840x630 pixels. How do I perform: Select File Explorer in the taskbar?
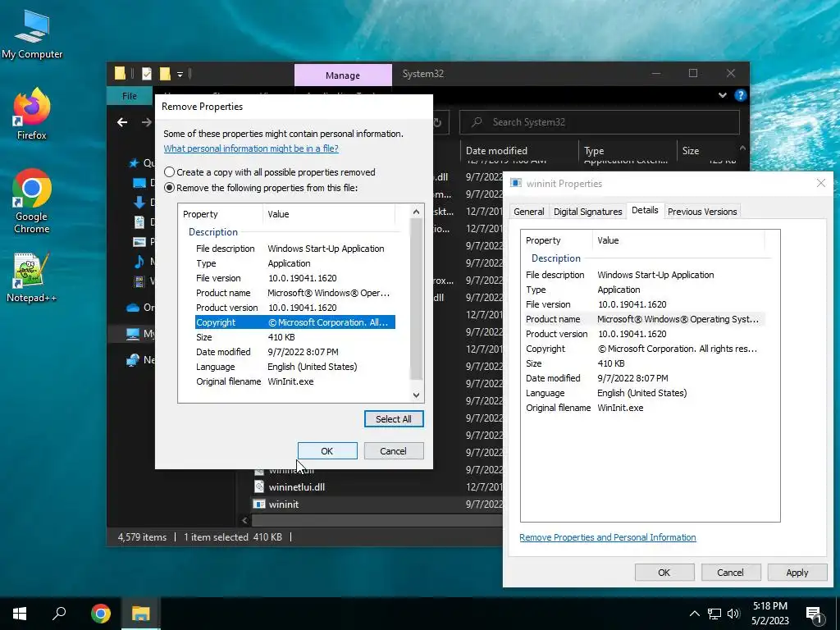[x=141, y=614]
